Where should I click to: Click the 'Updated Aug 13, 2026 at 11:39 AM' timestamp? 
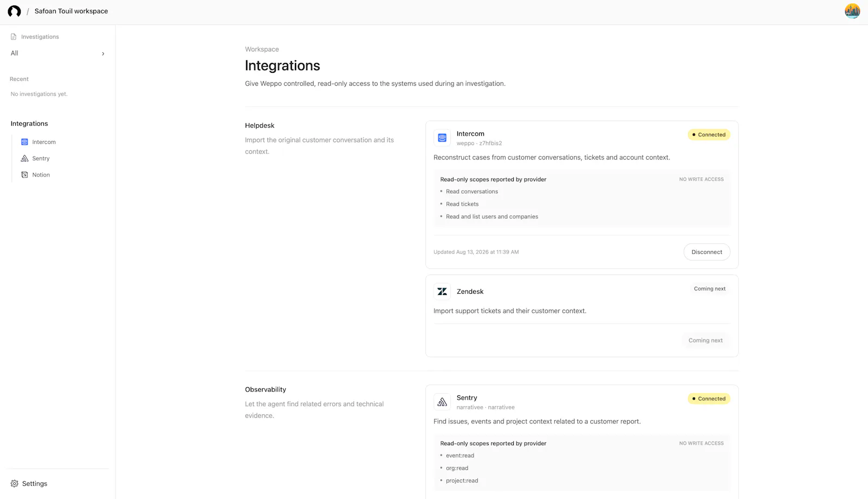tap(476, 252)
